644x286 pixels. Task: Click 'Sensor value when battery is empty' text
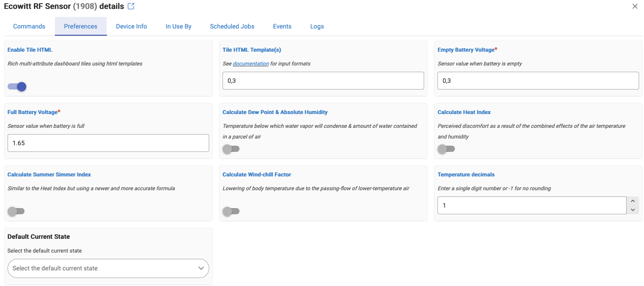click(x=480, y=64)
